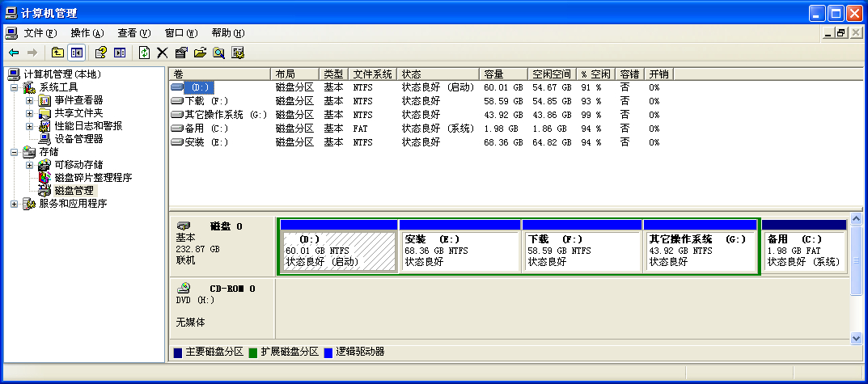
Task: Select 事件查看器 in the tree
Action: pyautogui.click(x=78, y=100)
